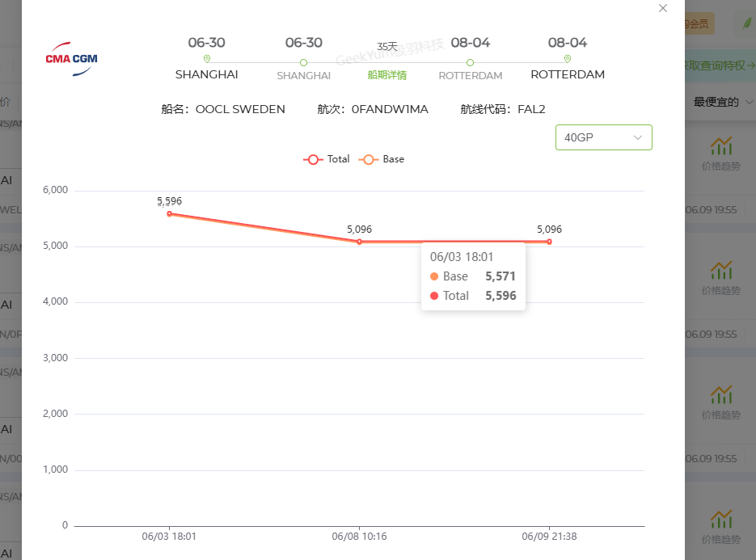Click the bottom 价格趋势 price trend chart icon
The image size is (756, 560).
720,519
